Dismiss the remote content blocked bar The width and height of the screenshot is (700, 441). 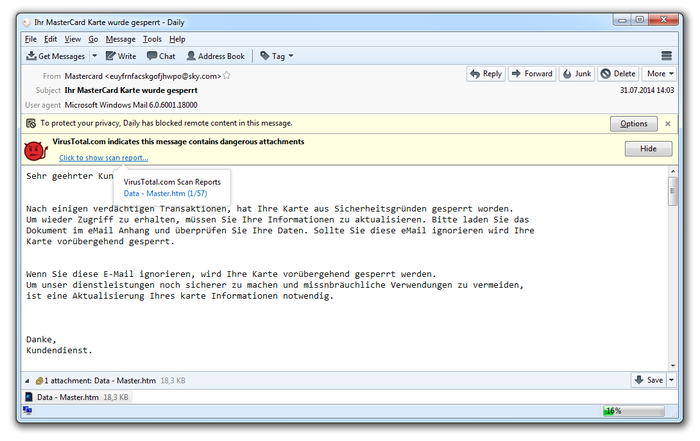coord(668,124)
